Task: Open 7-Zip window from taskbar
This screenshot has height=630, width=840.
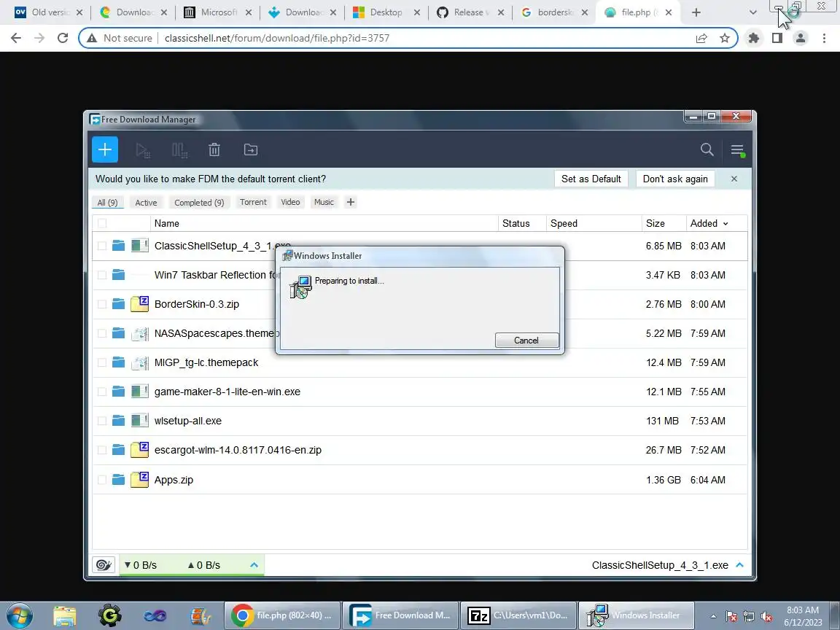Action: 518,615
